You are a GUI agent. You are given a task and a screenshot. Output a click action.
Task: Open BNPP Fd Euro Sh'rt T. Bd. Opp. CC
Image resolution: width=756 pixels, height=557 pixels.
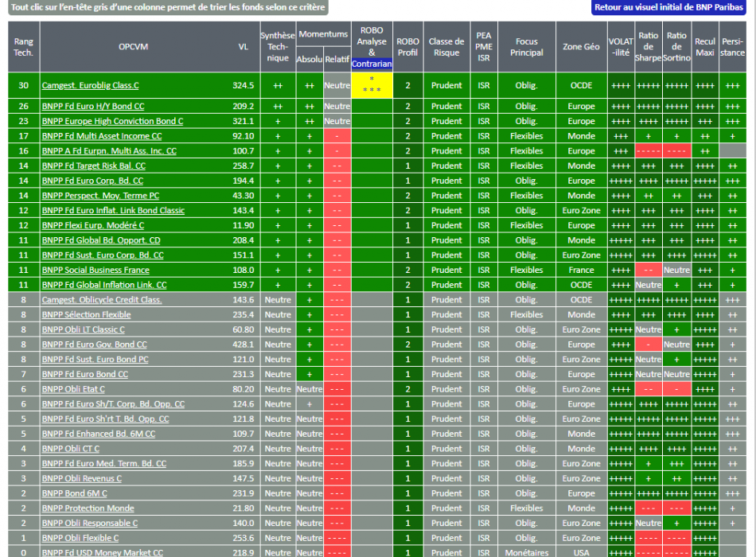coord(106,419)
